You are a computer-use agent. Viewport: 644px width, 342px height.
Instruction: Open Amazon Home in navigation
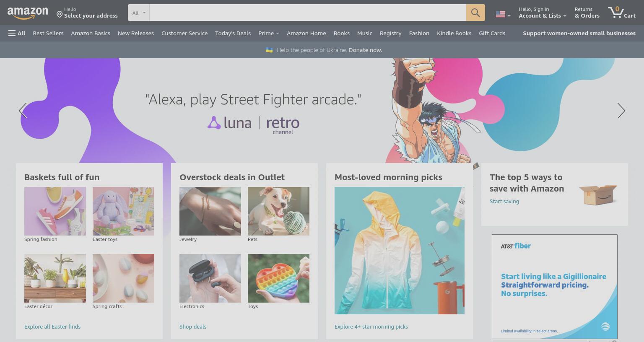(x=306, y=33)
